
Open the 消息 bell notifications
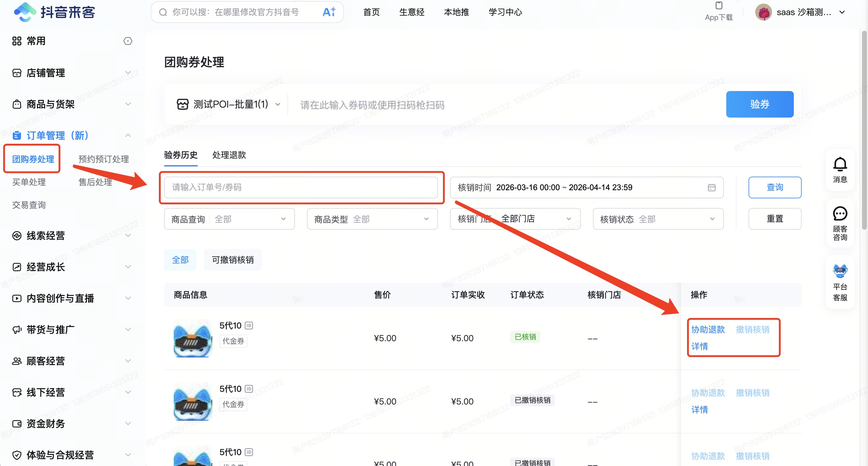(840, 164)
